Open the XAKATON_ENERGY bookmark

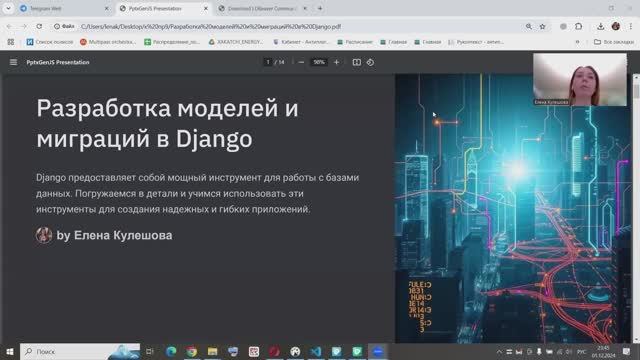click(236, 42)
